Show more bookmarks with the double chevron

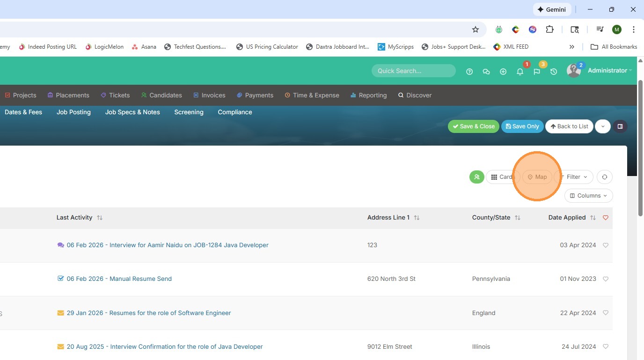[571, 47]
